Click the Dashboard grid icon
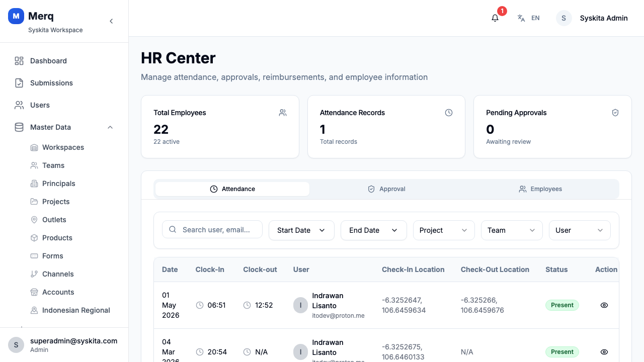This screenshot has width=644, height=362. pos(19,61)
